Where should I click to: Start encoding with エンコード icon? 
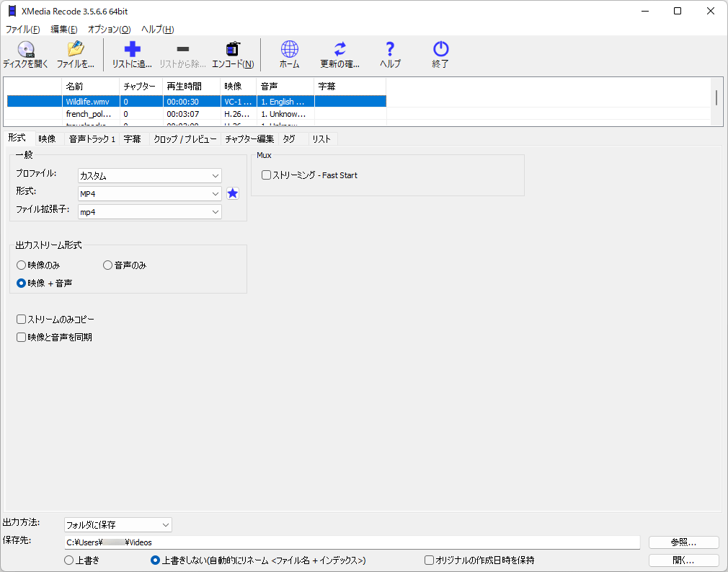(x=233, y=55)
